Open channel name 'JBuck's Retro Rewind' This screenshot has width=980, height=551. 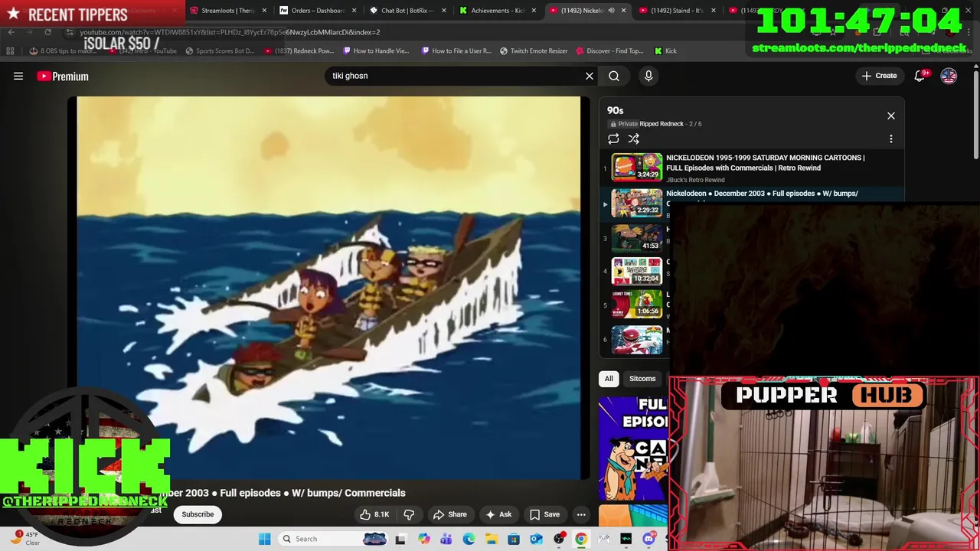click(695, 180)
